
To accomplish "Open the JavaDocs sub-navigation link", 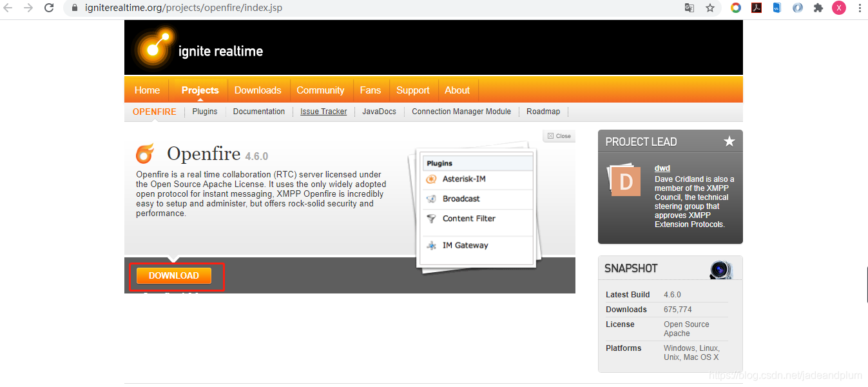I will [380, 112].
